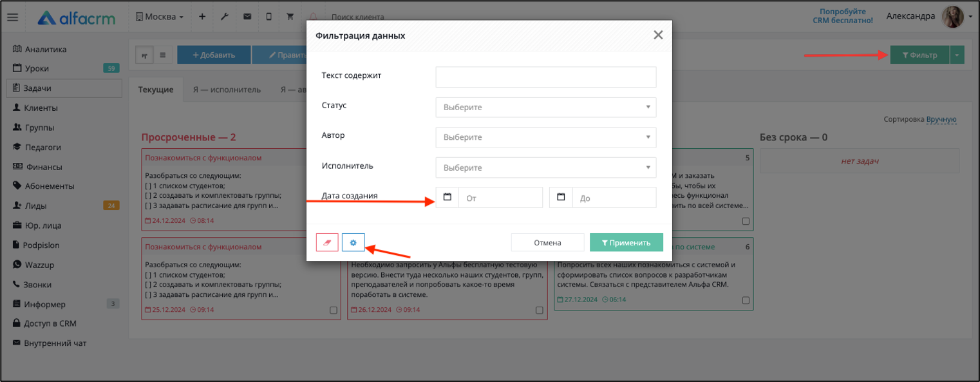Image resolution: width=980 pixels, height=382 pixels.
Task: Open the envelope mail icon in header
Action: [247, 17]
